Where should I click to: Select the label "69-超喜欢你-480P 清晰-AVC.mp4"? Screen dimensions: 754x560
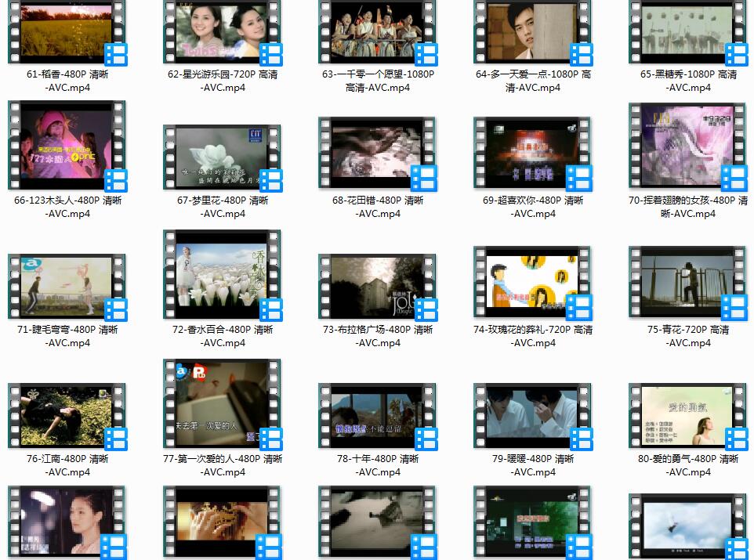coord(533,207)
